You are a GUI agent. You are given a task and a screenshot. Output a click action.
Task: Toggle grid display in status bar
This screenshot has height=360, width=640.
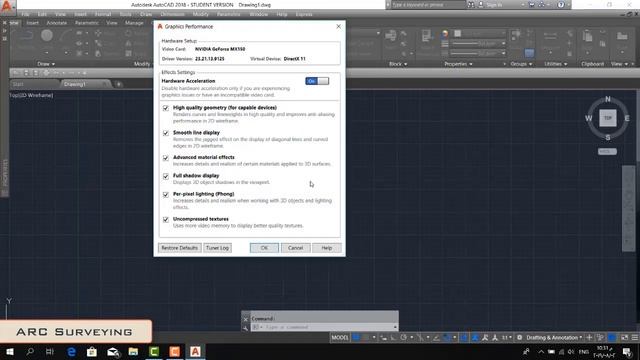point(356,338)
